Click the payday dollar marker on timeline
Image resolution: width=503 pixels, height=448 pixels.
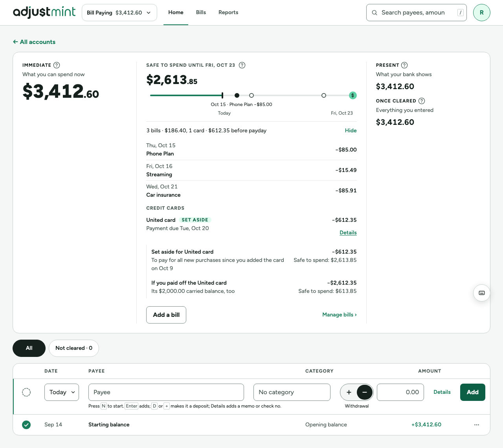click(353, 95)
